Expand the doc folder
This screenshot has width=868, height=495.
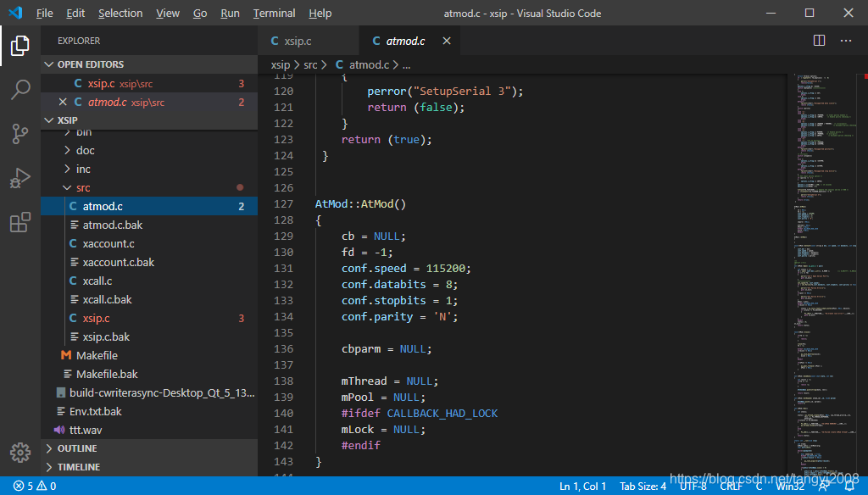click(x=149, y=150)
